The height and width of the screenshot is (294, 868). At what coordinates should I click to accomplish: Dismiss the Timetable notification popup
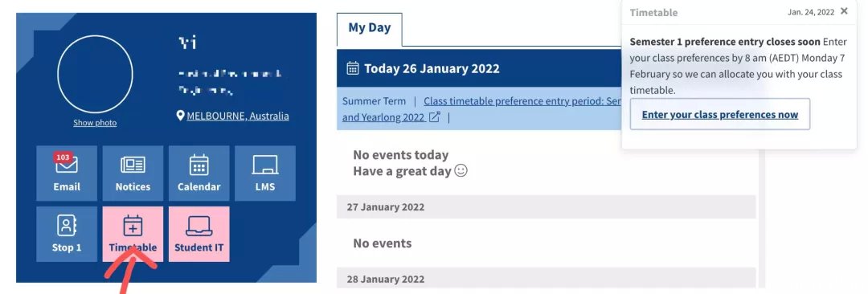pos(844,11)
